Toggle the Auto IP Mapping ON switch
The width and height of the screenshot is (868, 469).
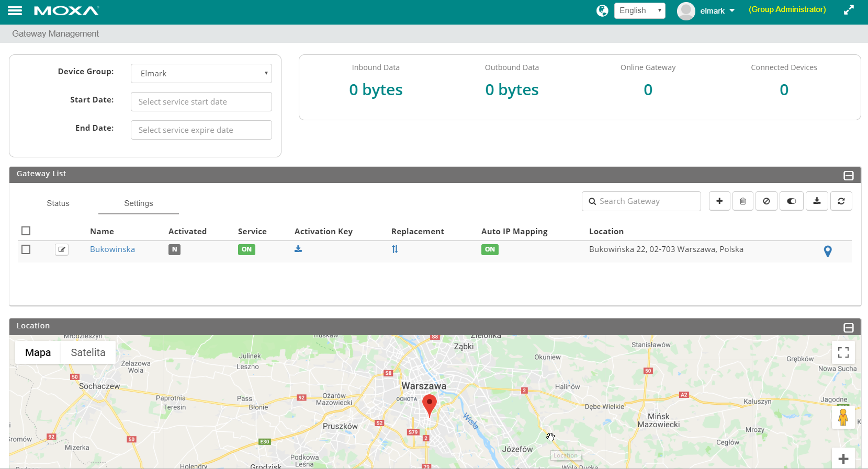click(490, 249)
